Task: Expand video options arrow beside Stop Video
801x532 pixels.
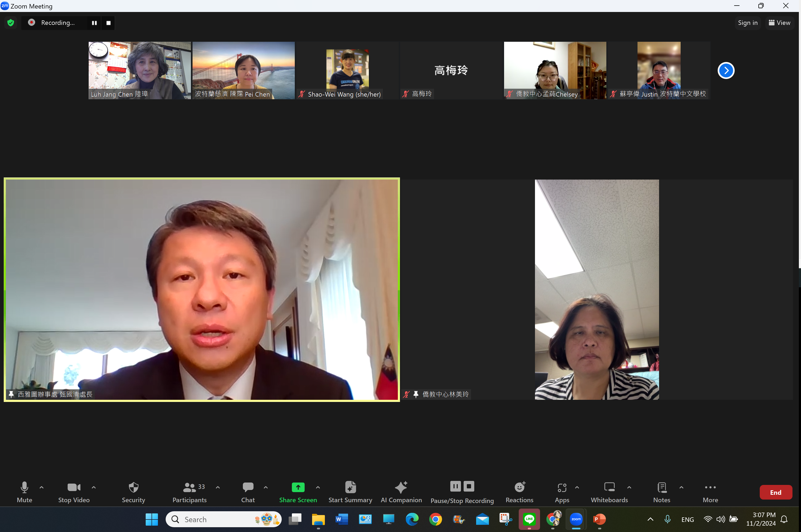Action: 94,487
